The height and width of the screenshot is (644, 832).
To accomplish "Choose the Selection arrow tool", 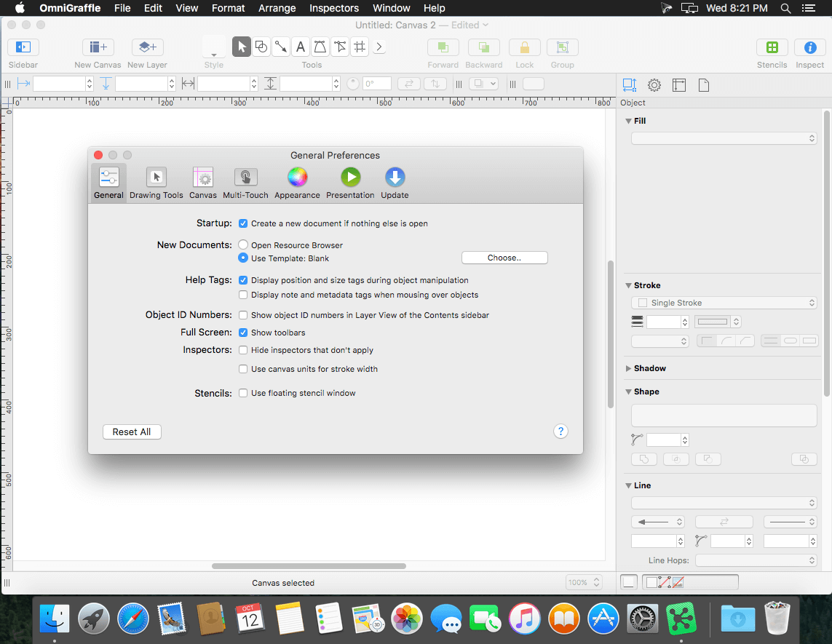I will point(242,47).
